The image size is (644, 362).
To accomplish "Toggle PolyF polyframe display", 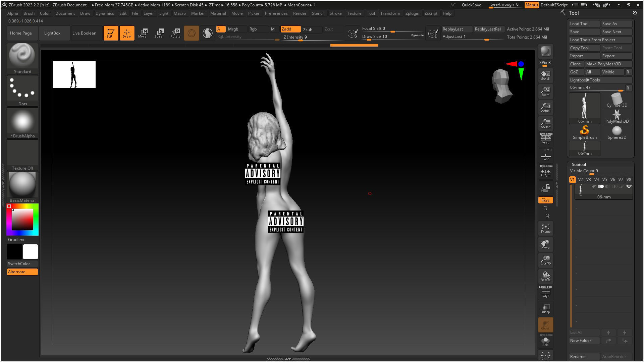I will coord(545,292).
